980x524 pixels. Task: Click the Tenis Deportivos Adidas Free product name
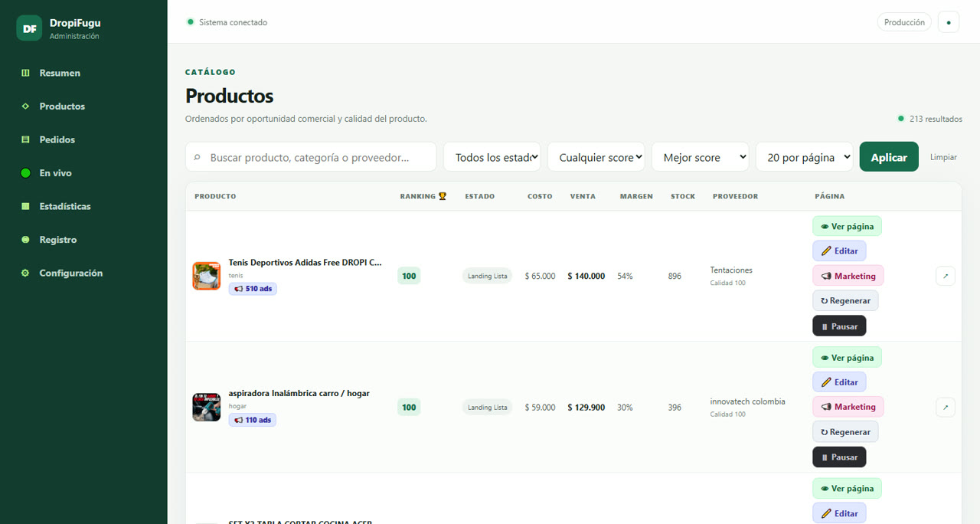305,262
